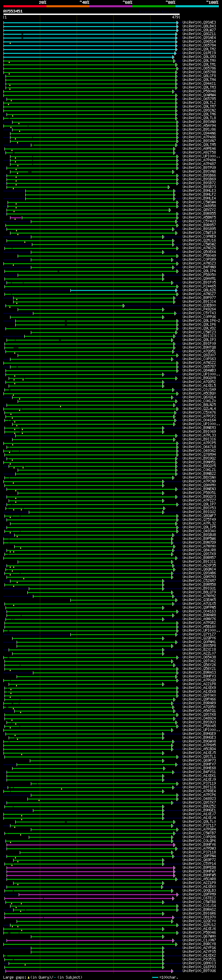Open the UniRef100_Q8GZ11 hit
The width and height of the screenshot is (222, 980).
click(199, 34)
